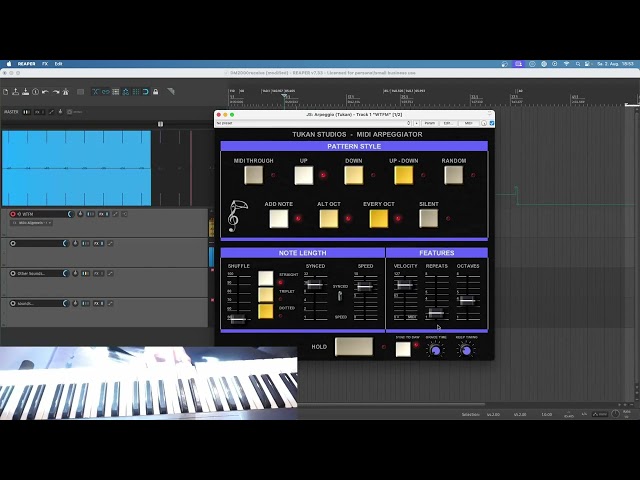Toggle the EVERY OCT button
Viewport: 640px width, 480px height.
tap(379, 218)
